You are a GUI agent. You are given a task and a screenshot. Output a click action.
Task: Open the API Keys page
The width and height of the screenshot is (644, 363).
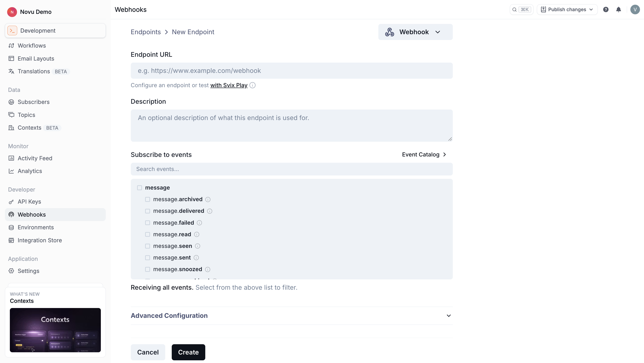pos(29,202)
